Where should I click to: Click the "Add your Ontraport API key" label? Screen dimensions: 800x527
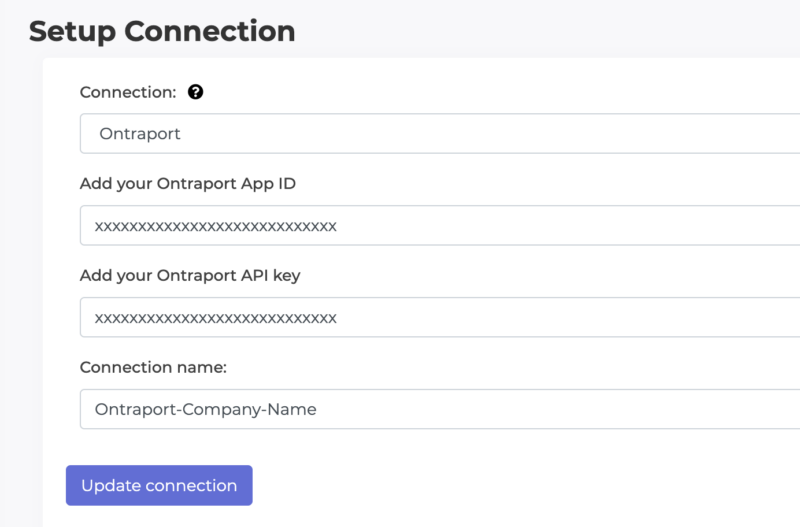tap(190, 275)
